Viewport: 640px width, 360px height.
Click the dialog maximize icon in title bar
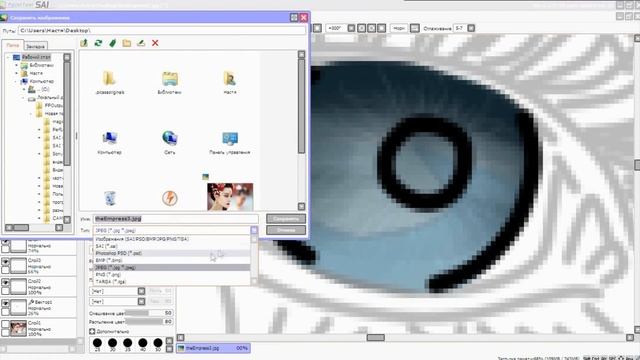tap(294, 18)
